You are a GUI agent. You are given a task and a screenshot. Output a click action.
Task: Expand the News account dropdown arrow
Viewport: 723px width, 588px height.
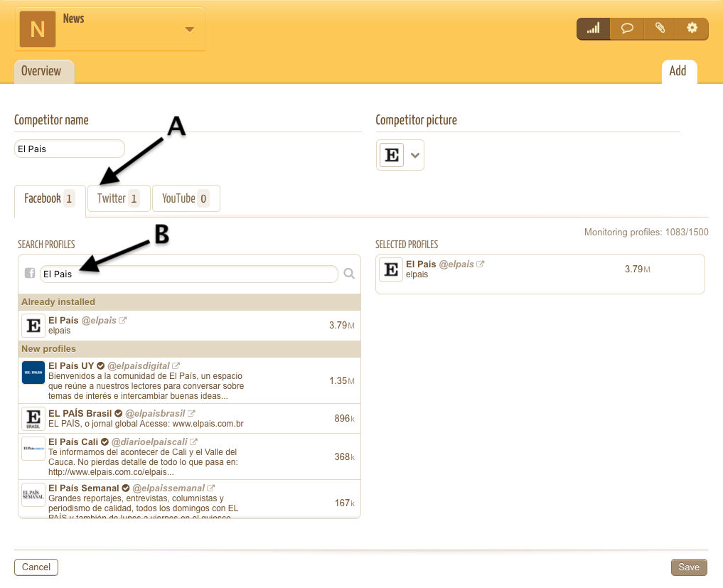pyautogui.click(x=189, y=30)
